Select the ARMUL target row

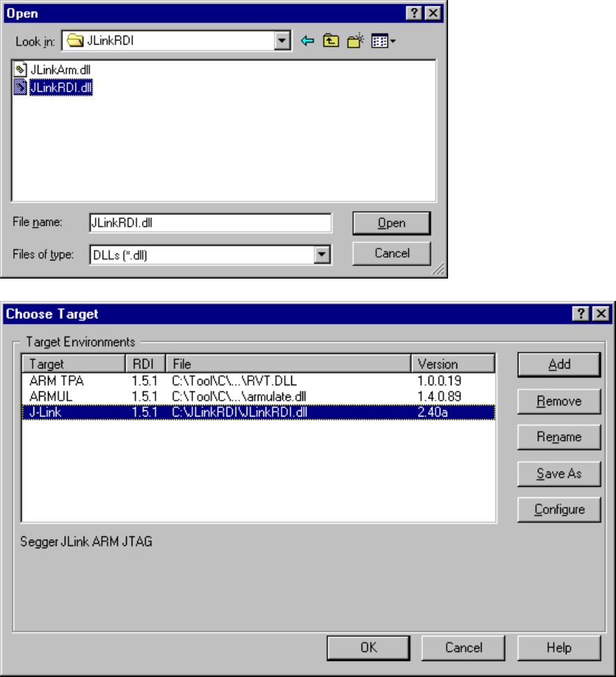[x=259, y=396]
